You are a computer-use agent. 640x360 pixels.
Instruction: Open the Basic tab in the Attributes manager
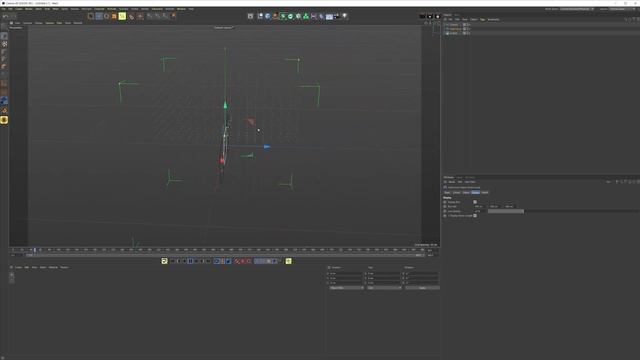447,192
